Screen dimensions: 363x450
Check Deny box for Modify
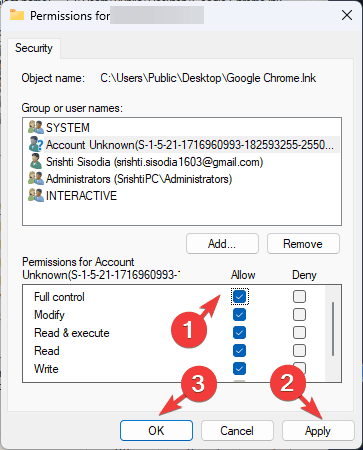point(299,315)
